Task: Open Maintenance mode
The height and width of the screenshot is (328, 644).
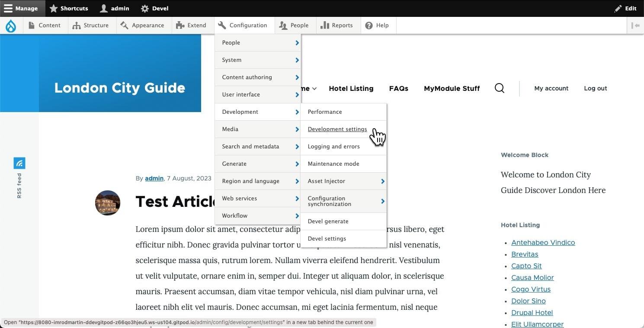Action: click(x=343, y=164)
